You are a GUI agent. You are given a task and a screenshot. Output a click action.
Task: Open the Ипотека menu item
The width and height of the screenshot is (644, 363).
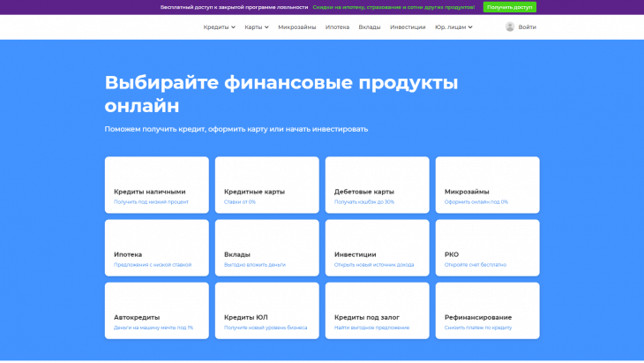pyautogui.click(x=337, y=27)
